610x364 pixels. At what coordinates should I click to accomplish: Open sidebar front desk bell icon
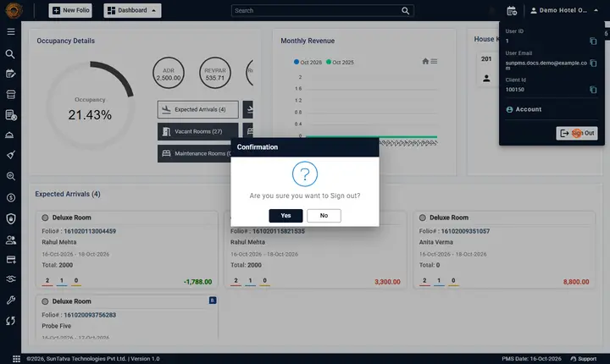(x=9, y=135)
